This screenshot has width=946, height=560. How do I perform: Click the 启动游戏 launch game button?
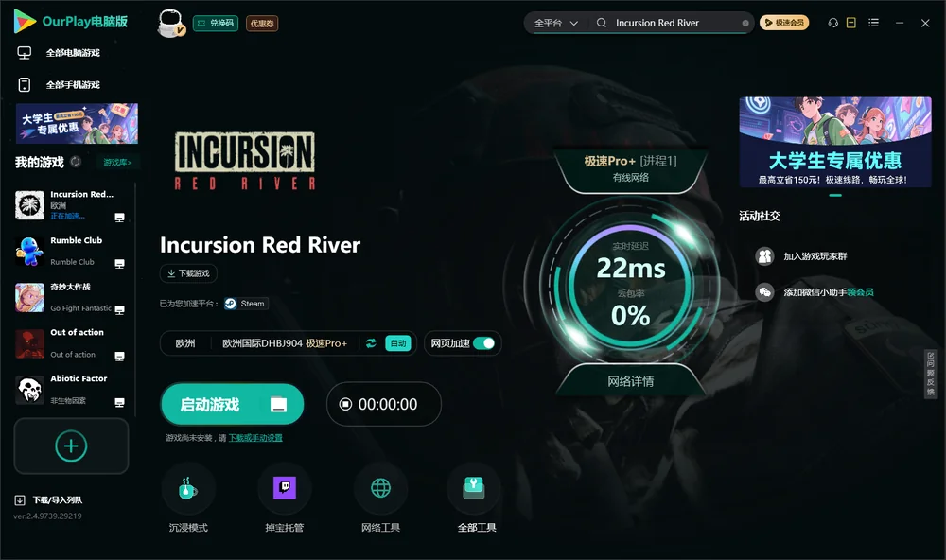click(x=233, y=404)
